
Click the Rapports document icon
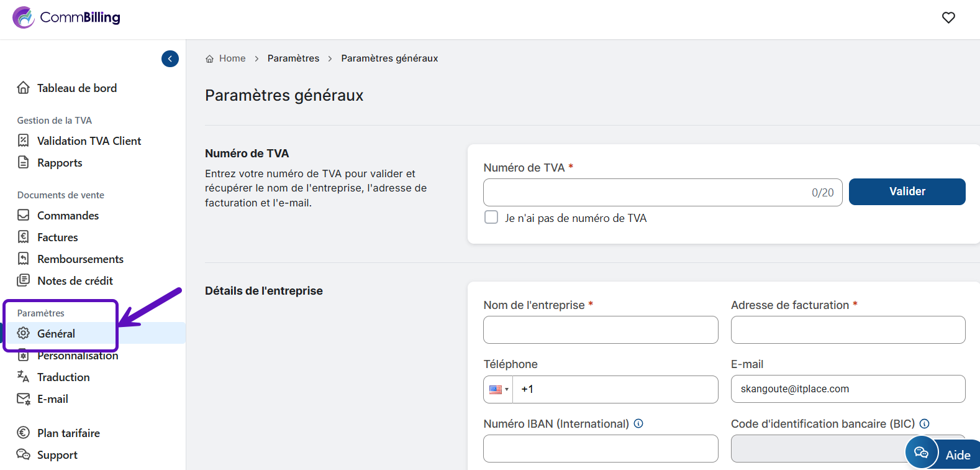24,163
